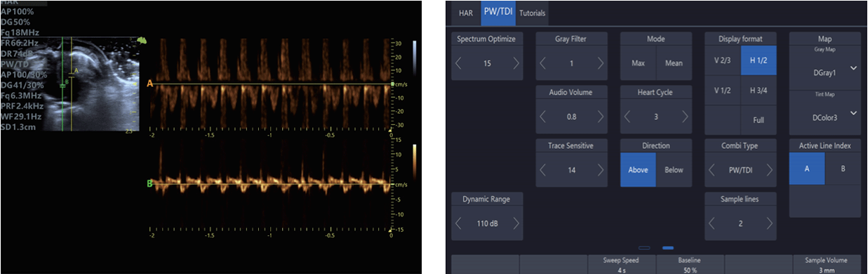The width and height of the screenshot is (868, 274).
Task: Select Full display format
Action: pyautogui.click(x=759, y=120)
